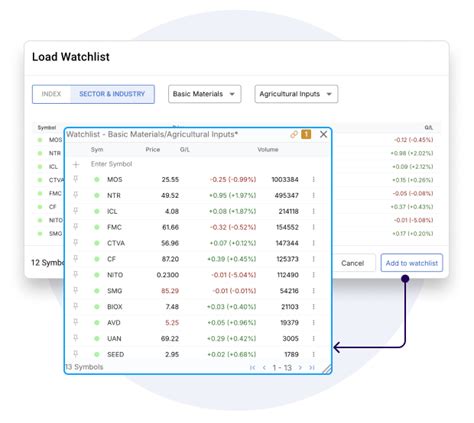Open more options menu for NTR
The image size is (474, 423).
click(x=314, y=195)
